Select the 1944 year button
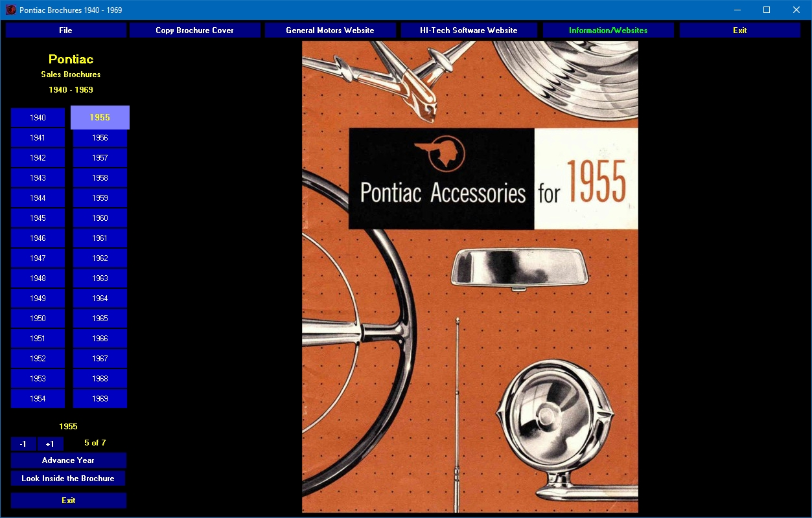This screenshot has height=518, width=812. point(38,198)
